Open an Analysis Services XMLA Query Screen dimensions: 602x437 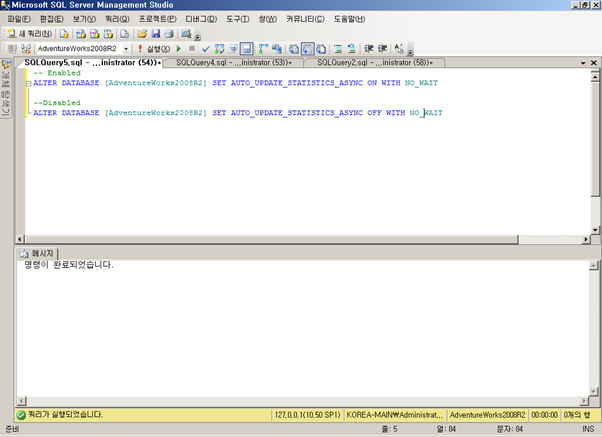coord(108,34)
